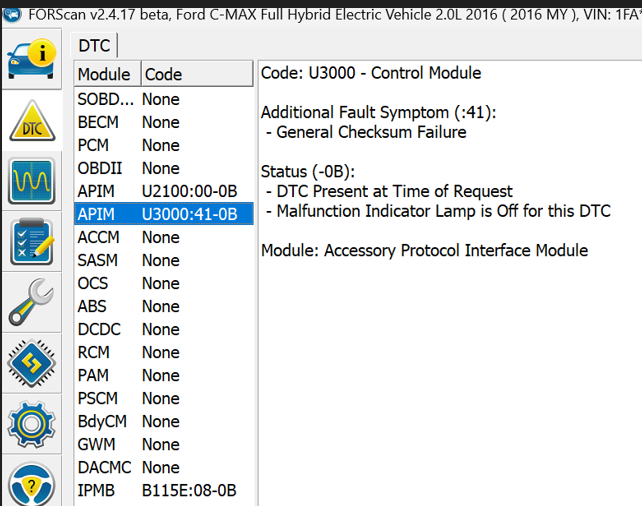Screen dimensions: 642x506
Task: Switch to the DTC tab
Action: tap(94, 45)
